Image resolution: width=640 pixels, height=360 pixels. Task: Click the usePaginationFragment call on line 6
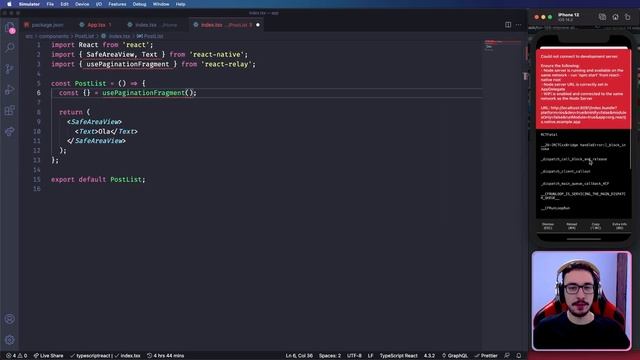click(x=143, y=93)
